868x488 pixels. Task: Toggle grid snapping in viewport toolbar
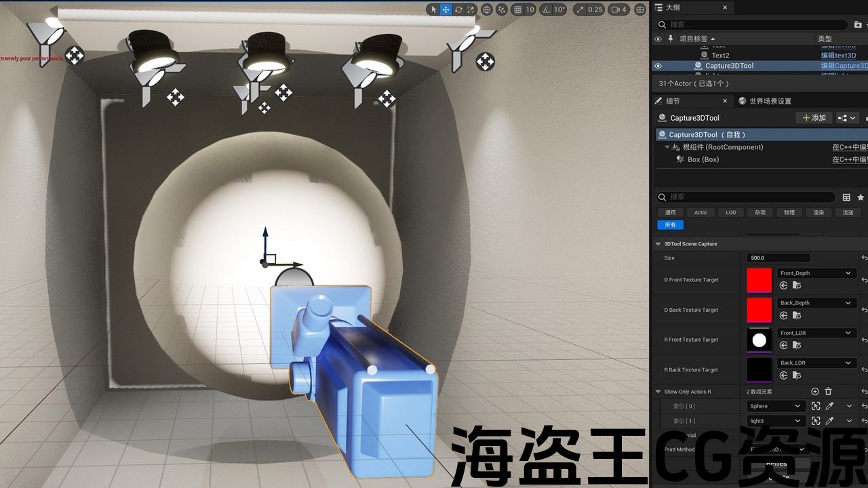click(518, 9)
